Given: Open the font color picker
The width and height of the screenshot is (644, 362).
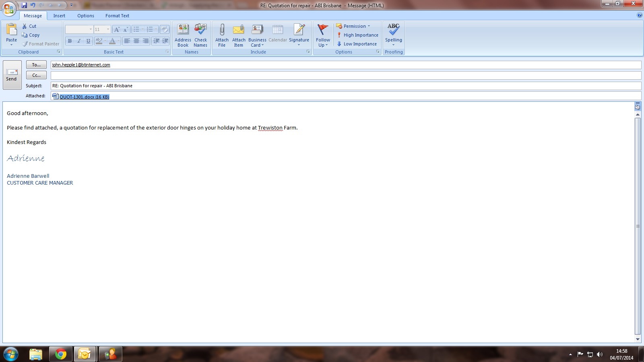Looking at the screenshot, I should point(118,41).
